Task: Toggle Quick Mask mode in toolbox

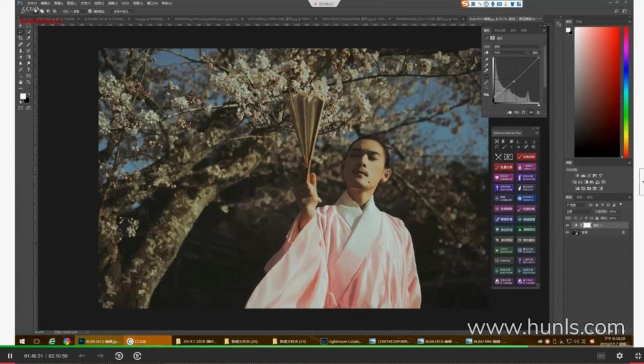Action: (x=20, y=107)
